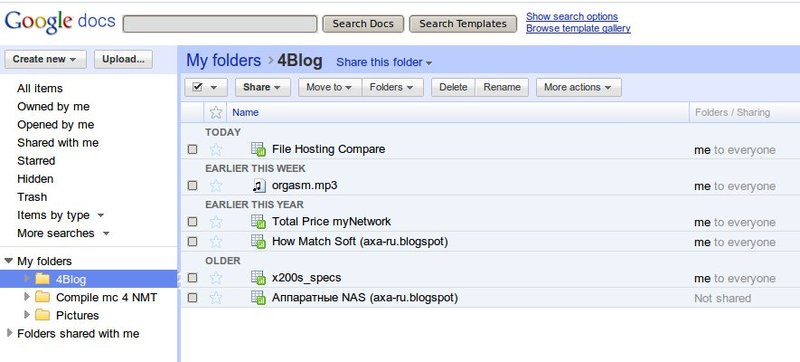Open Browse template gallery link
800x362 pixels.
pyautogui.click(x=578, y=29)
